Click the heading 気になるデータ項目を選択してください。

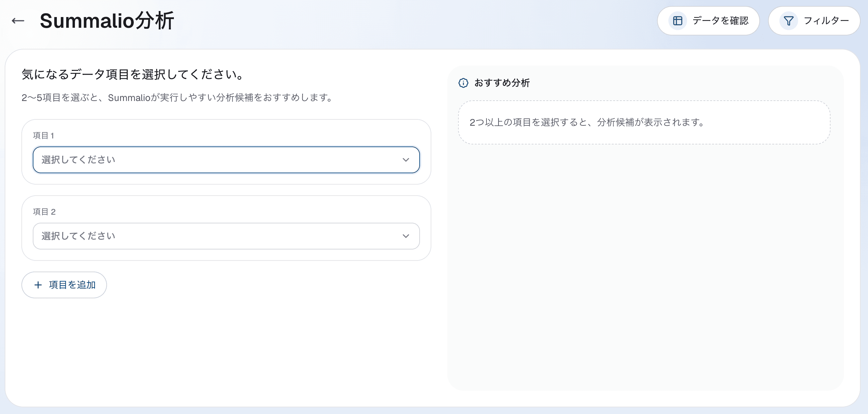point(133,74)
